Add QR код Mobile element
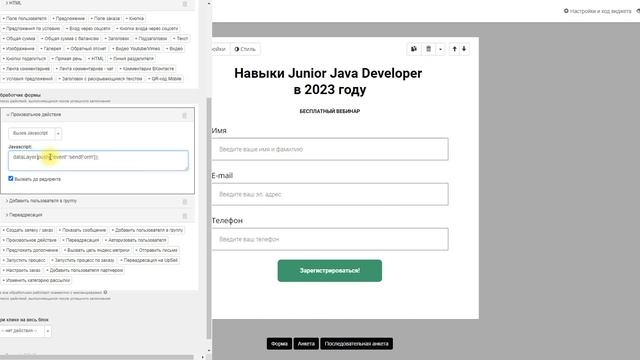Image resolution: width=640 pixels, height=360 pixels. pyautogui.click(x=165, y=78)
